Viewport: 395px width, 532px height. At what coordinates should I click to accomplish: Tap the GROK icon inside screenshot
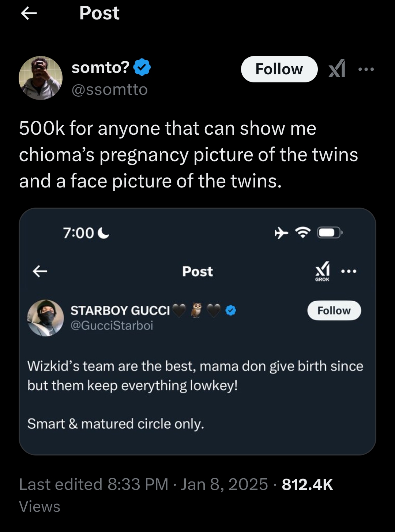(x=322, y=271)
